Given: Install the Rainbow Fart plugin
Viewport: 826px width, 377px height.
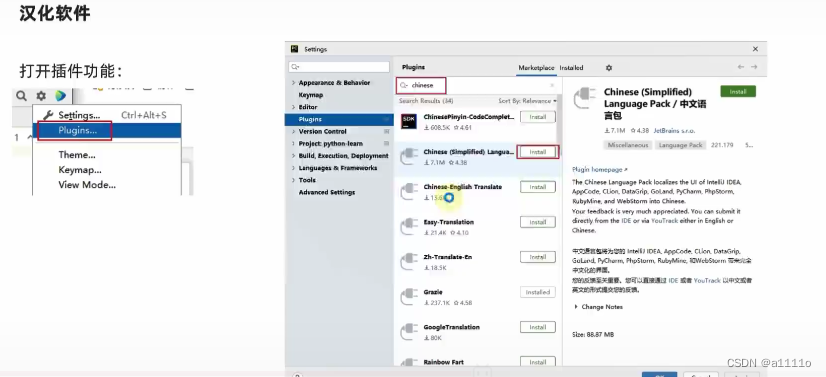Looking at the screenshot, I should tap(538, 362).
